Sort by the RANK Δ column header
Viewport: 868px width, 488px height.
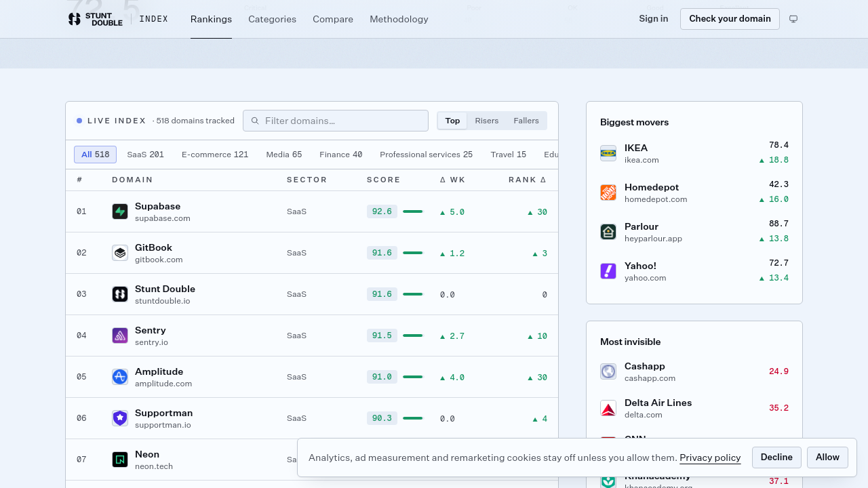(528, 180)
